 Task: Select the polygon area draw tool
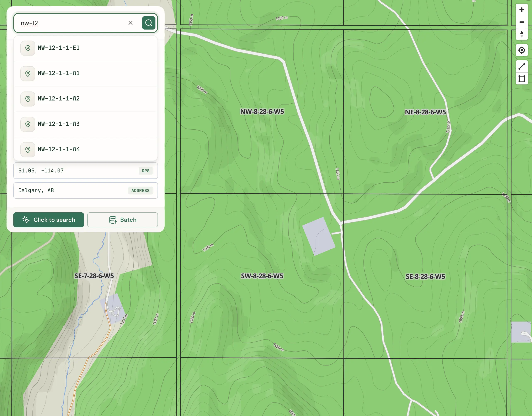(522, 79)
